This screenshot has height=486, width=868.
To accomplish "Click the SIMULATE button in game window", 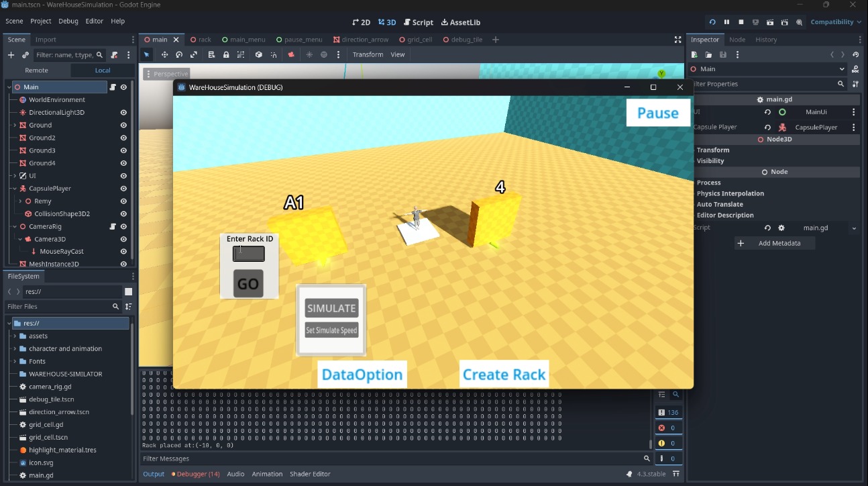I will (331, 308).
